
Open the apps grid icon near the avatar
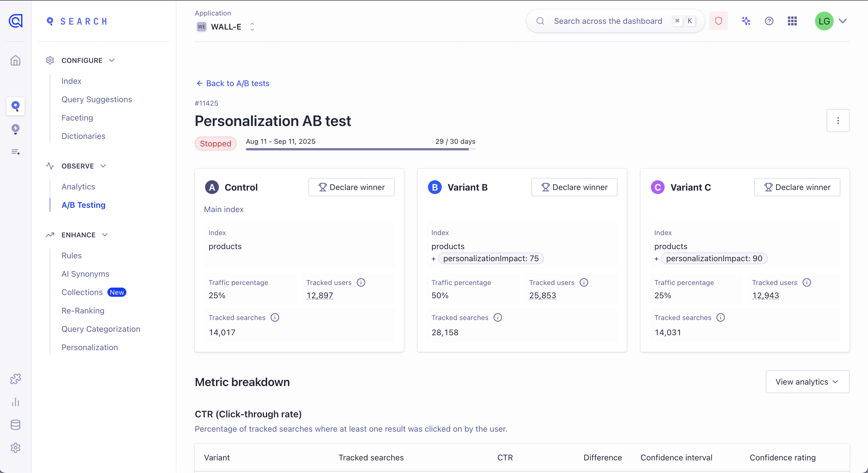click(x=792, y=21)
